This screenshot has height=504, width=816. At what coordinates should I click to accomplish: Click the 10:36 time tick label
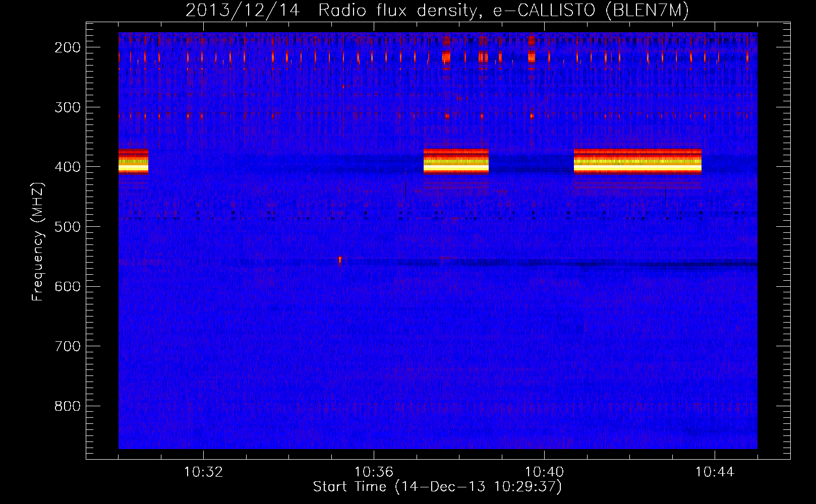click(x=374, y=472)
